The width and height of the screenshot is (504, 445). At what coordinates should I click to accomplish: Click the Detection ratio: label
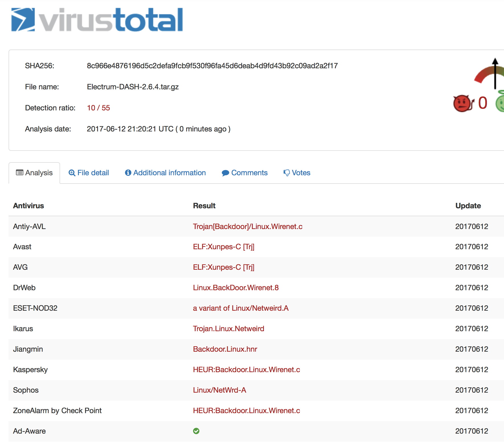[50, 108]
